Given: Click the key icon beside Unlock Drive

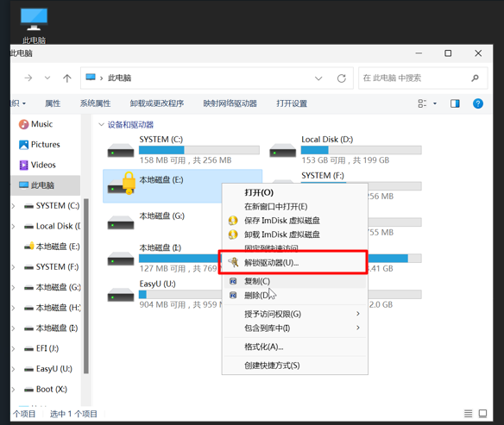Looking at the screenshot, I should [233, 262].
